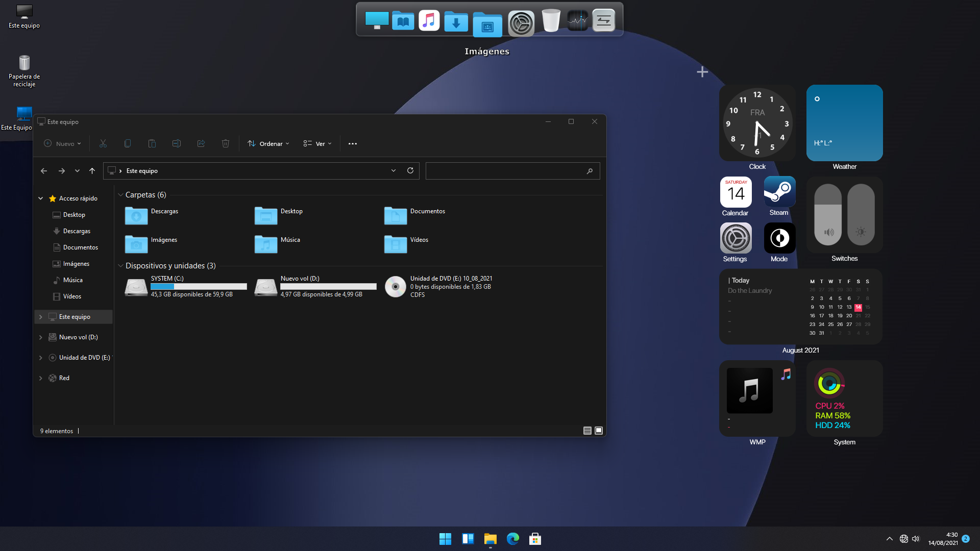980x551 pixels.
Task: Expand the Red network tree node
Action: [41, 378]
